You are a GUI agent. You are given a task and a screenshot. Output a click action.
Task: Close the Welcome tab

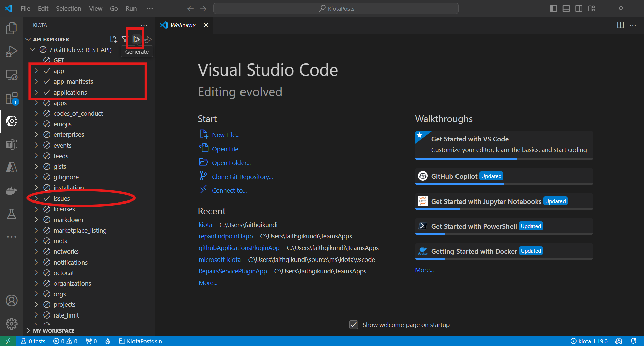point(206,25)
